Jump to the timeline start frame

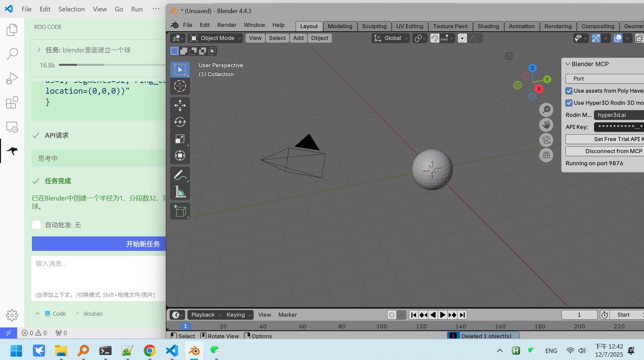(414, 315)
